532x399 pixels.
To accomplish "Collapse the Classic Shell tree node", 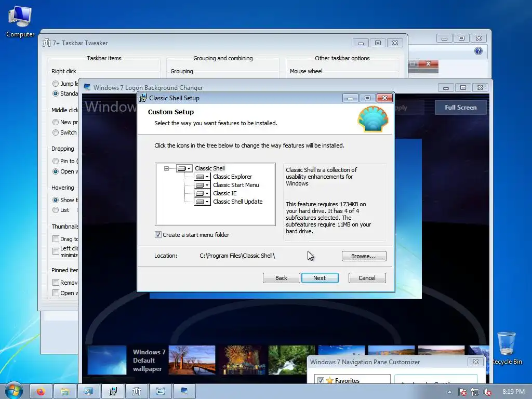I will (166, 168).
